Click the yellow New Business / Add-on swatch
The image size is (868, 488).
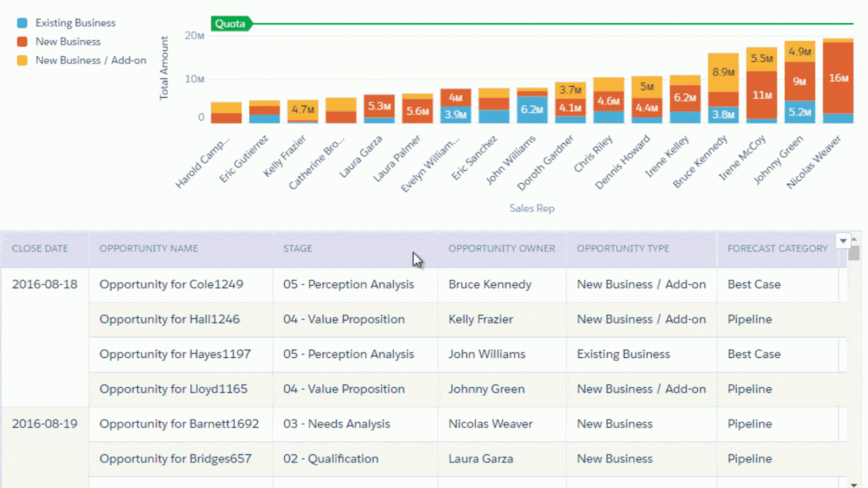pos(21,60)
